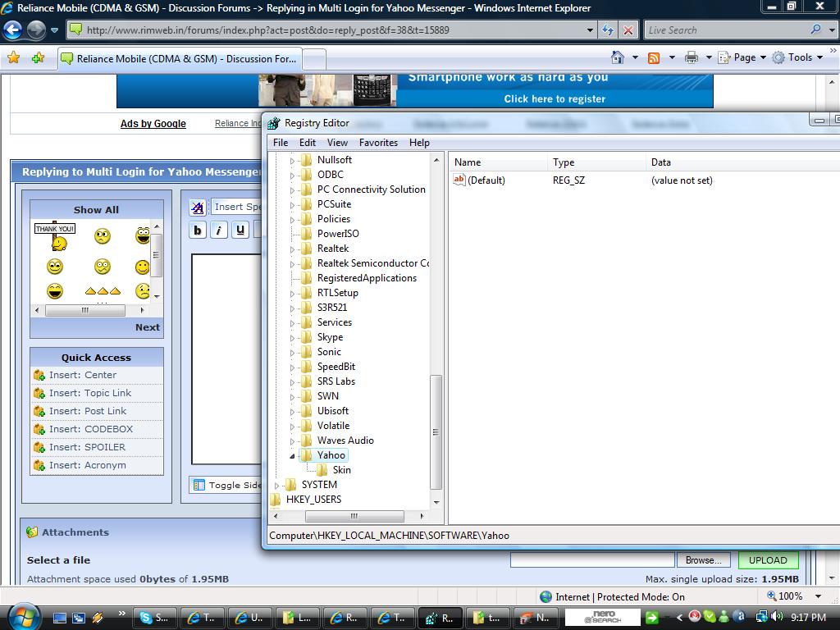Expand the Ubisoft registry key
The image size is (840, 630).
[292, 412]
